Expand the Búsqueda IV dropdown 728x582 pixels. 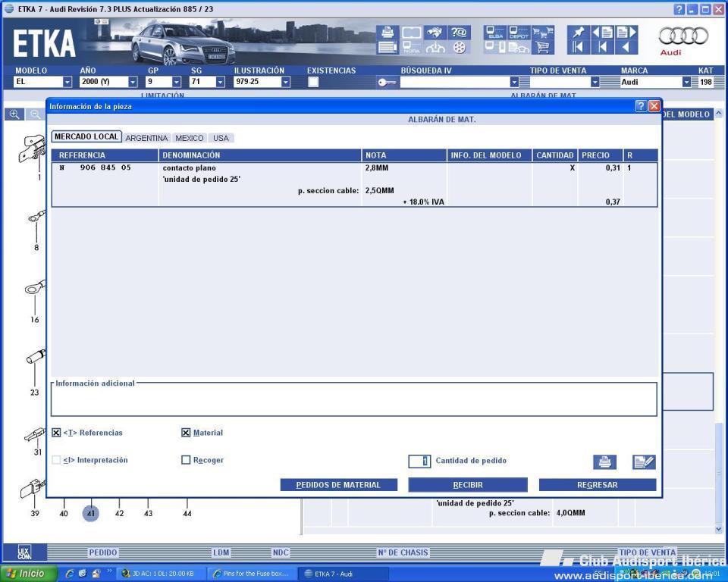pyautogui.click(x=514, y=82)
